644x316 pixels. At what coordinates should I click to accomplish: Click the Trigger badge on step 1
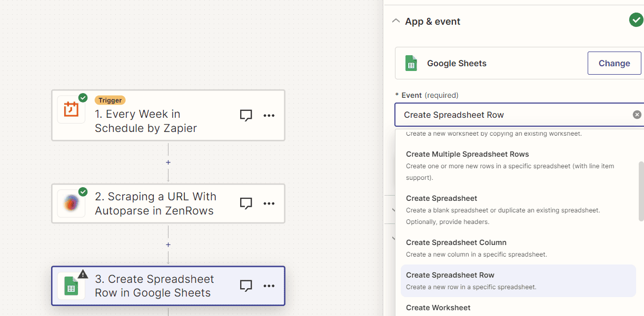coord(110,100)
